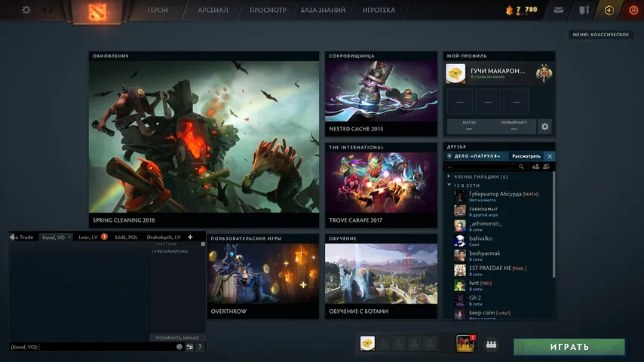Switch to the Trade chat tab
Screen dimensions: 644x362
[23, 237]
